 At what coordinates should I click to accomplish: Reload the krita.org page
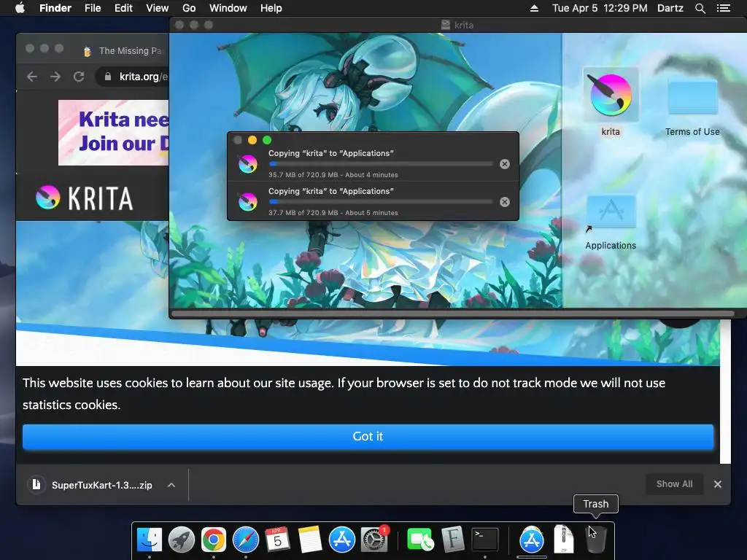[79, 77]
